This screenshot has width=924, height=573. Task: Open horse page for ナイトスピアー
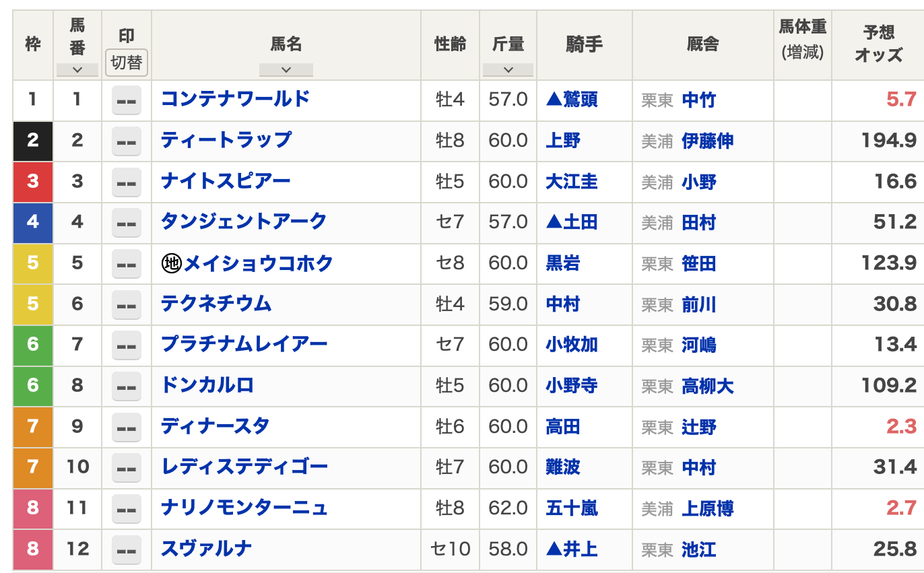click(226, 181)
